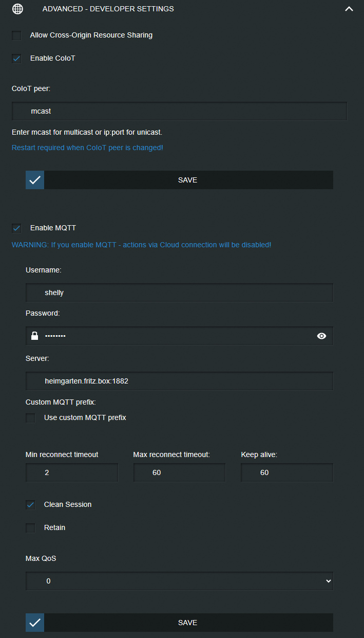Viewport: 364px width, 638px height.
Task: Click the globe icon in Advanced header
Action: click(17, 9)
